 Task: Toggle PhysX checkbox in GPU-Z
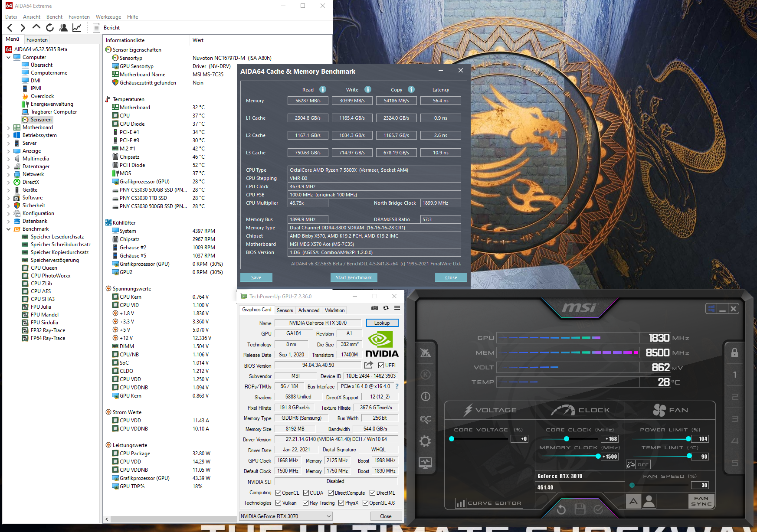coord(341,503)
